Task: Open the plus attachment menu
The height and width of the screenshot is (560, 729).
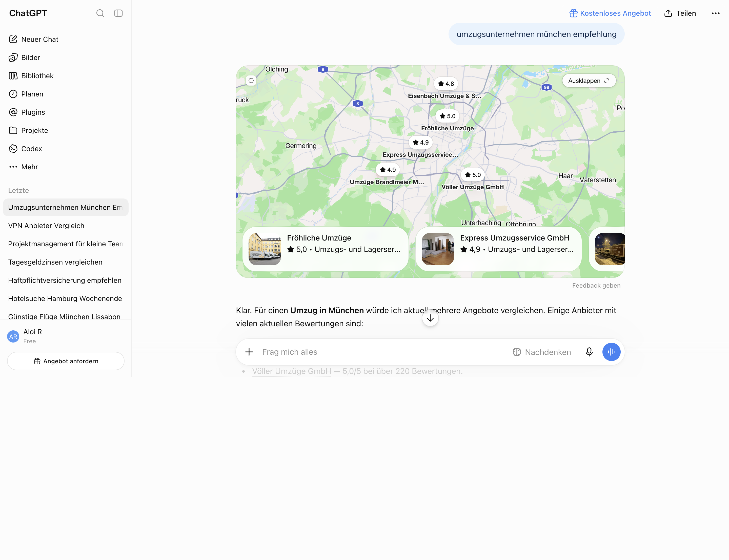Action: [249, 352]
